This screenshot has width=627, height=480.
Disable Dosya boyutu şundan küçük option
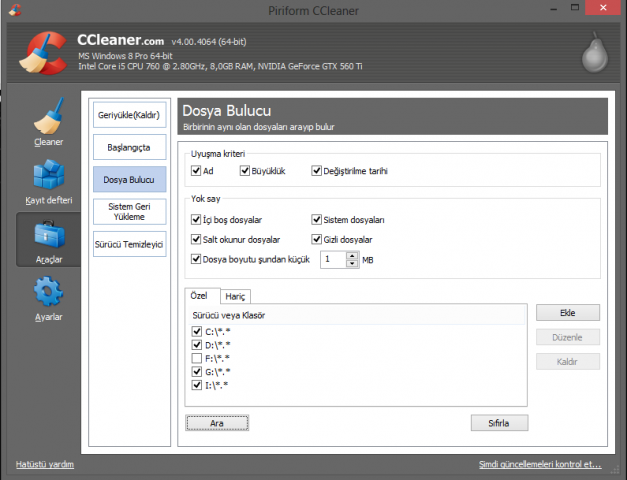click(196, 259)
